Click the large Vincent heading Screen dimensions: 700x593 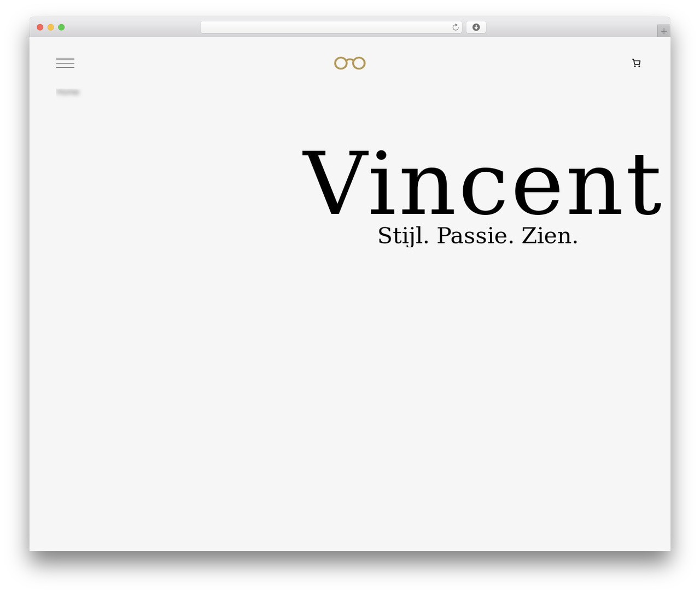click(x=482, y=184)
